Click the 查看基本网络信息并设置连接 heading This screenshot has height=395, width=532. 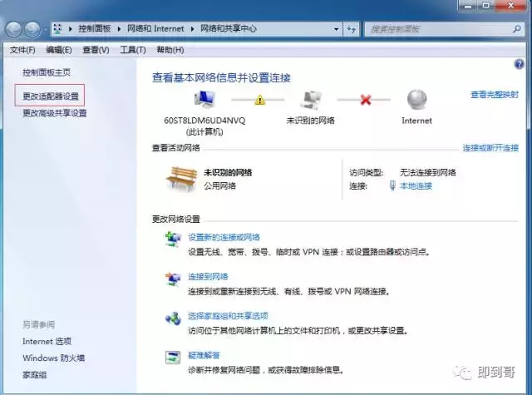(x=221, y=78)
